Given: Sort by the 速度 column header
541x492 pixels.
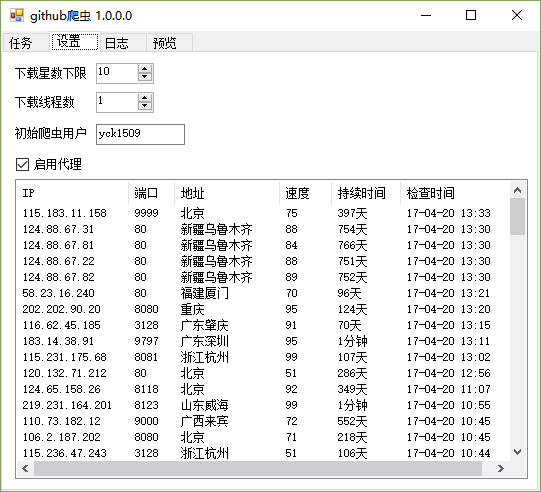Looking at the screenshot, I should [x=305, y=193].
